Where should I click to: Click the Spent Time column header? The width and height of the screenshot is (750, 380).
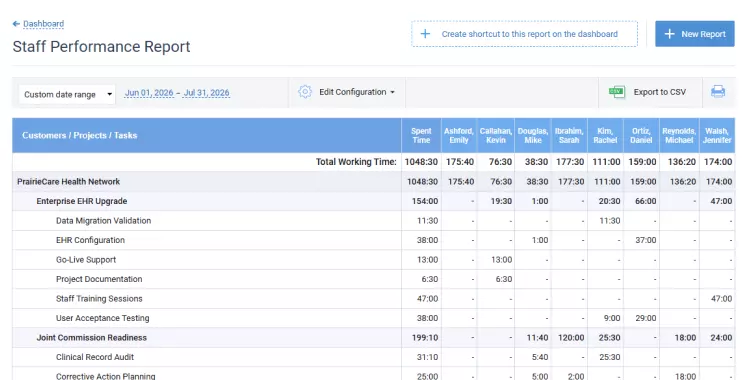tap(421, 135)
